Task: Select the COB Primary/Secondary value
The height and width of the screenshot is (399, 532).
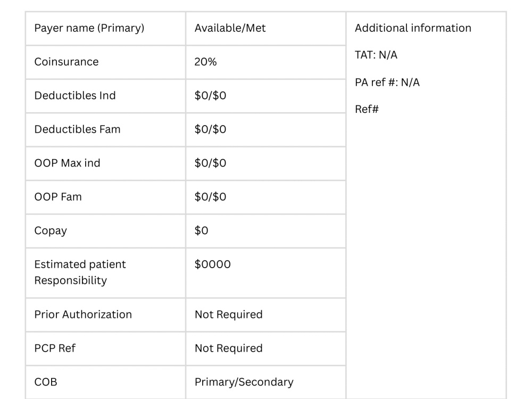Action: (x=244, y=382)
